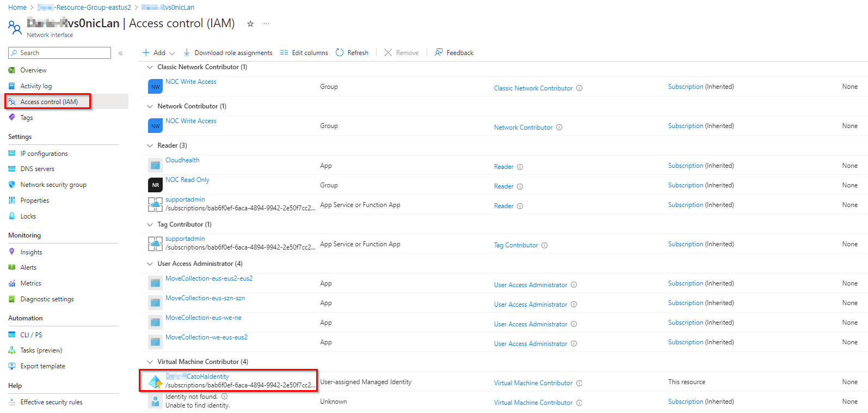Image resolution: width=868 pixels, height=413 pixels.
Task: Click the Feedback icon in toolbar
Action: pos(439,52)
